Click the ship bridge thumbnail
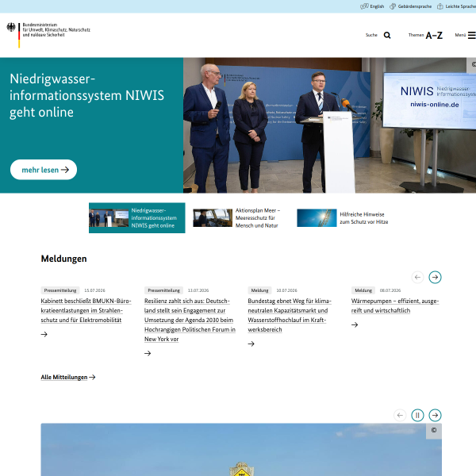Screen dimensions: 476x476 [213, 218]
